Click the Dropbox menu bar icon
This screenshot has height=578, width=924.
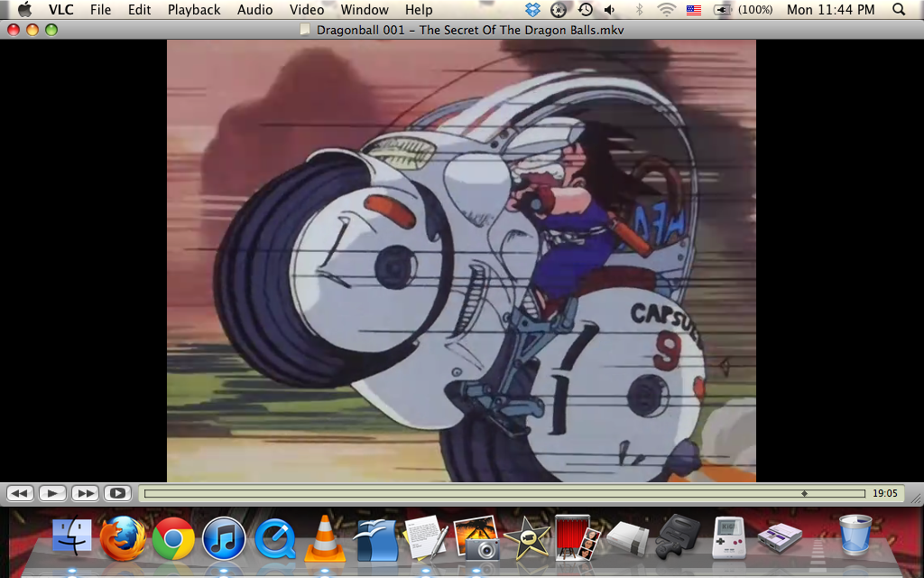tap(532, 9)
